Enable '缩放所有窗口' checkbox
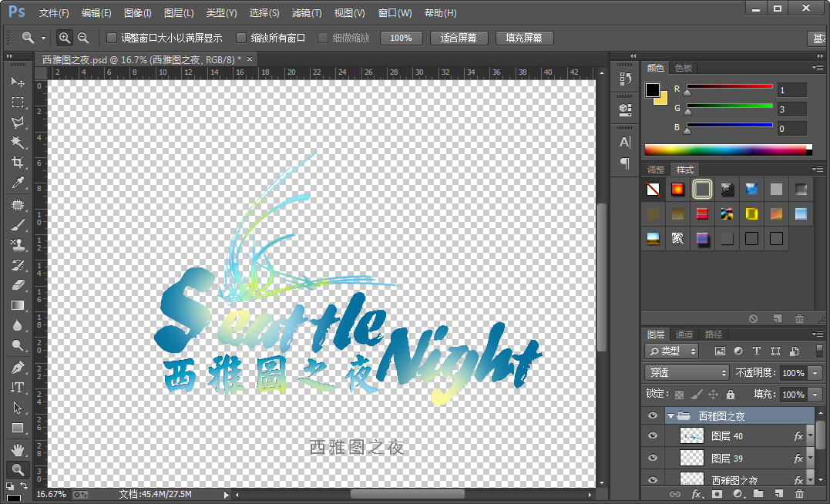 (x=241, y=38)
